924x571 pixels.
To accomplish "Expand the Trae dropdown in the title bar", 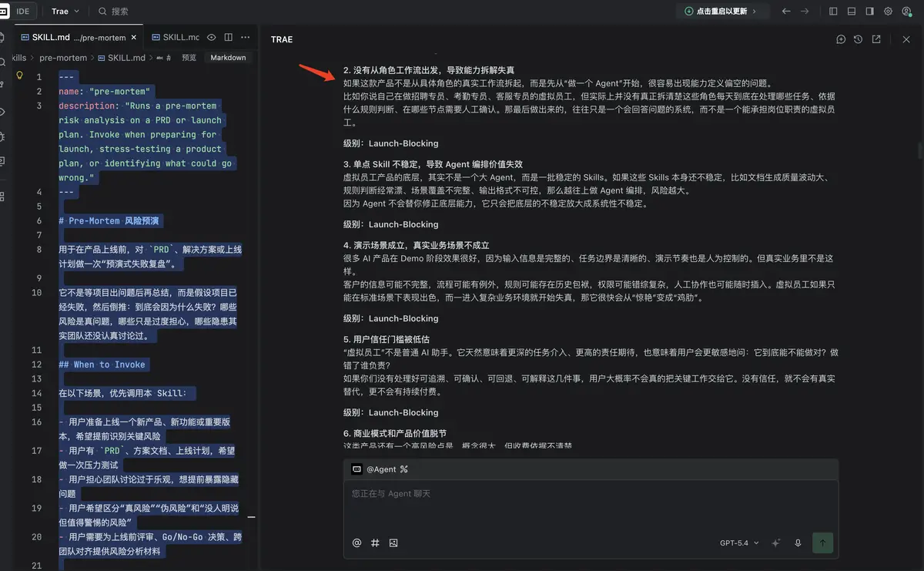I will 65,12.
